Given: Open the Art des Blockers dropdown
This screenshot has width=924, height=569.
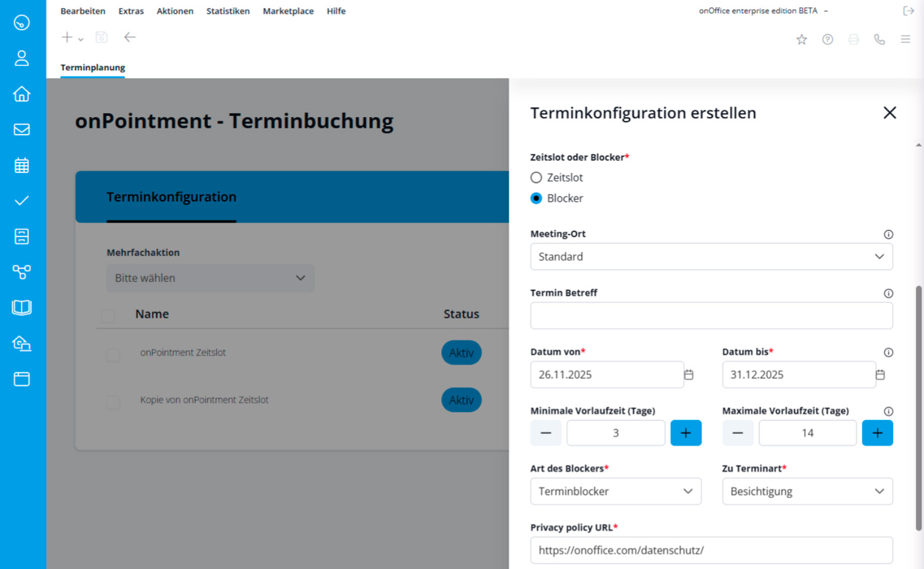Looking at the screenshot, I should click(615, 491).
